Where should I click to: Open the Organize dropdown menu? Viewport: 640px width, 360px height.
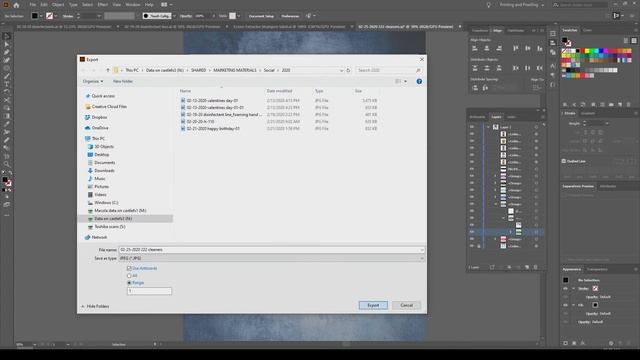pos(93,81)
